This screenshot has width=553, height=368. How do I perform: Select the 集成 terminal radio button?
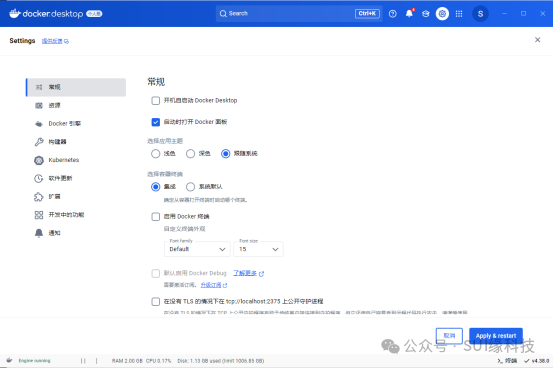[156, 187]
